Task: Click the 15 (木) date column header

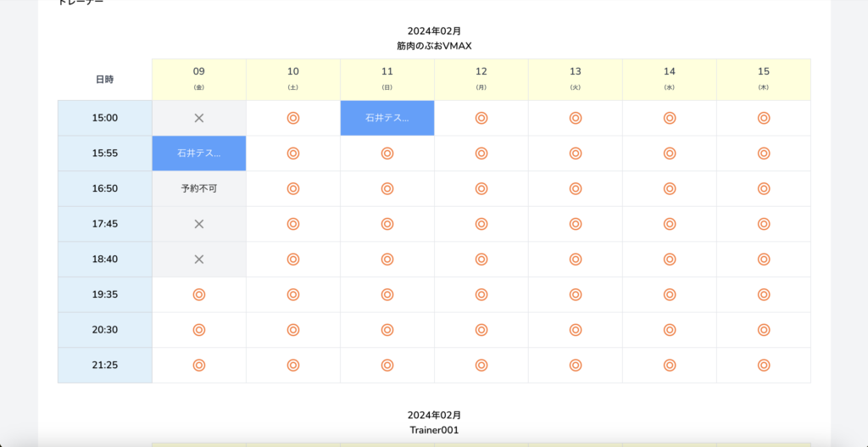Action: pyautogui.click(x=764, y=79)
